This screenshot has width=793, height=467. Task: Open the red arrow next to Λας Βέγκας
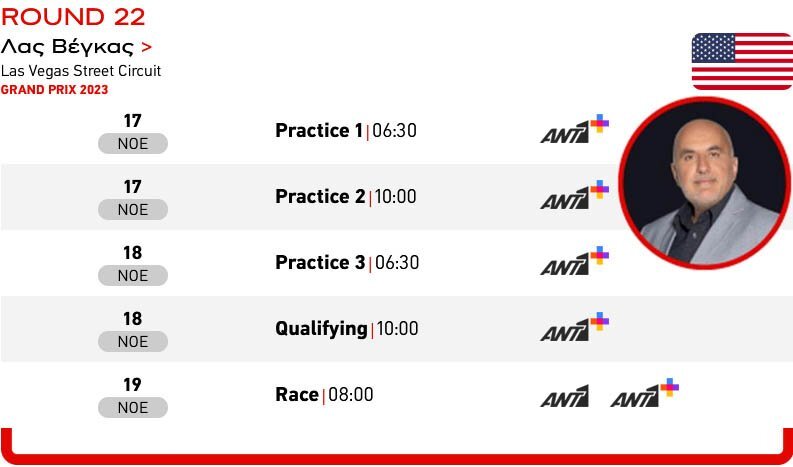(146, 48)
